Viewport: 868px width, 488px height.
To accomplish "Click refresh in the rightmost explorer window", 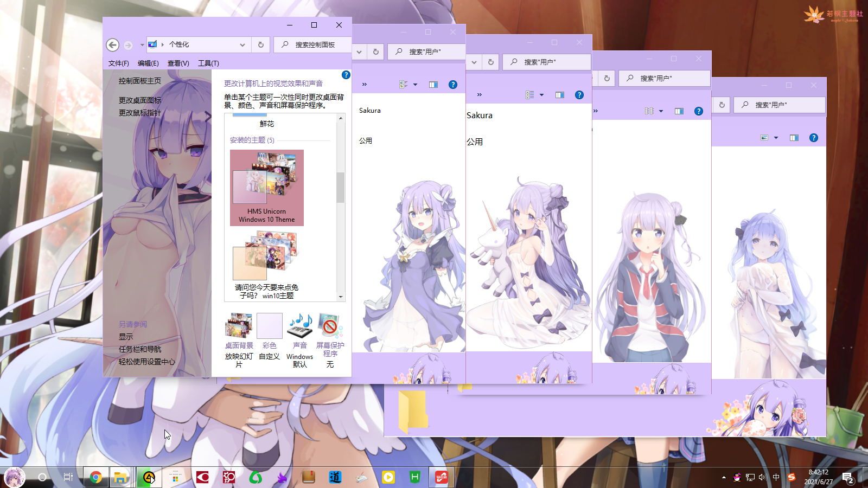I will click(x=722, y=105).
